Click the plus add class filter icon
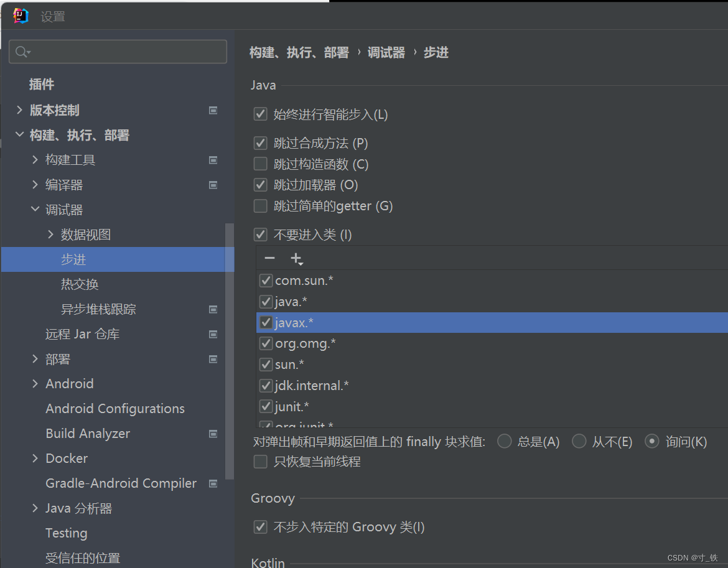The width and height of the screenshot is (728, 568). [x=296, y=258]
